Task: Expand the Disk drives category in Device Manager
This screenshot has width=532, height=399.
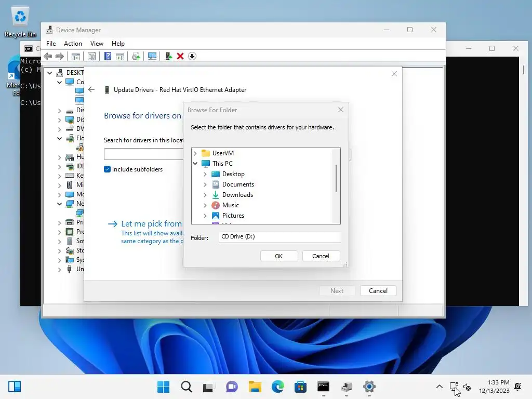Action: (60, 110)
